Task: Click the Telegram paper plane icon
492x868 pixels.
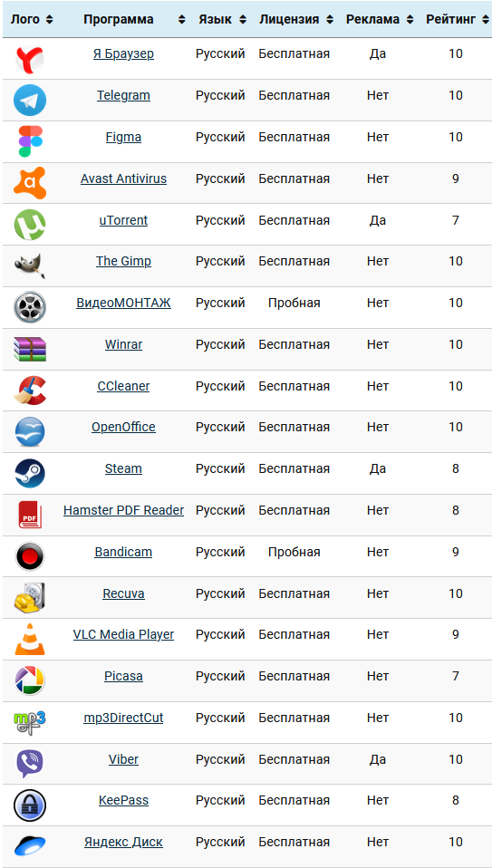Action: pos(30,101)
